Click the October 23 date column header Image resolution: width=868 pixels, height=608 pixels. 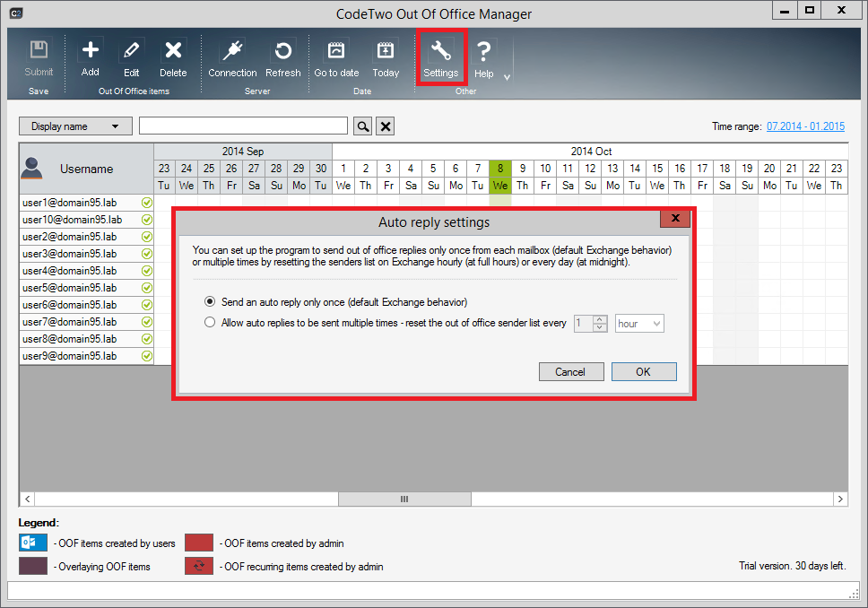837,169
